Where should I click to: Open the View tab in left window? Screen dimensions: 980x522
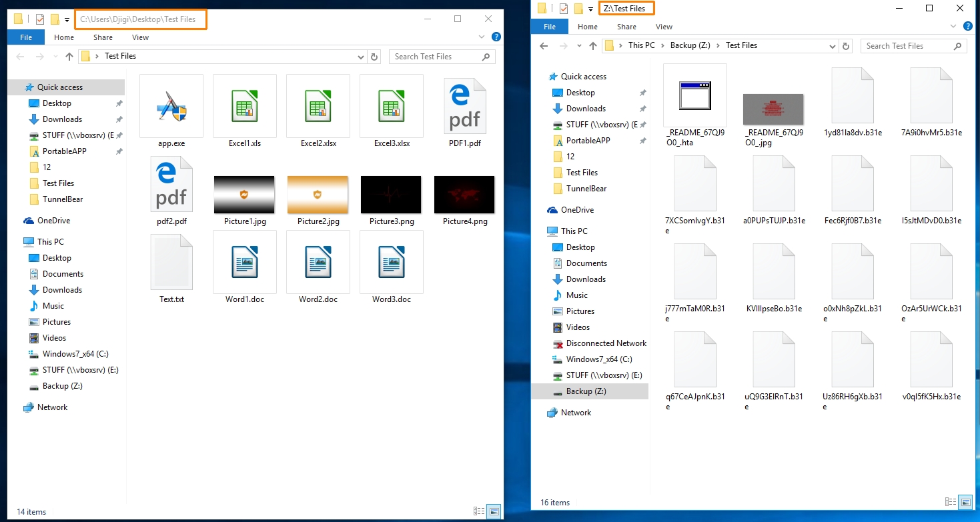(140, 38)
